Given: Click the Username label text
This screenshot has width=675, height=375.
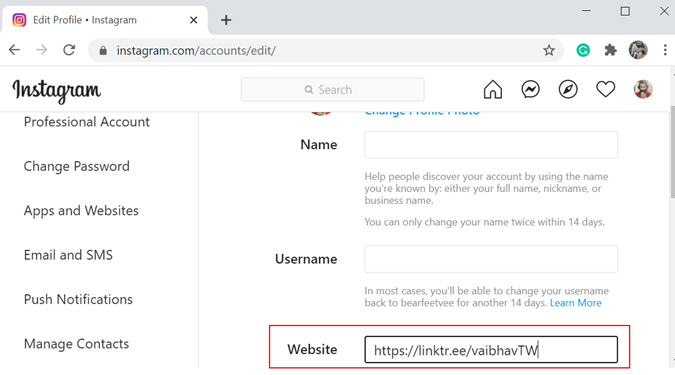Looking at the screenshot, I should [306, 259].
